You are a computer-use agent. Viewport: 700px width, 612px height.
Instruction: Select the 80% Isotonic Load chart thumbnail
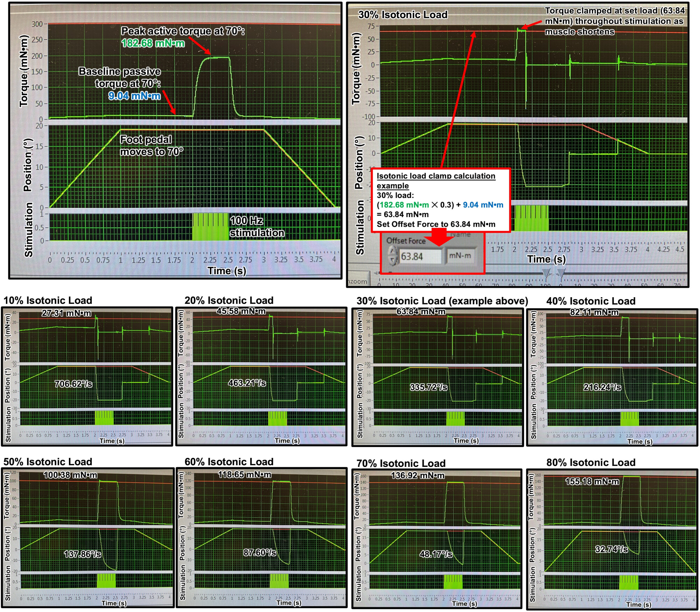[612, 539]
